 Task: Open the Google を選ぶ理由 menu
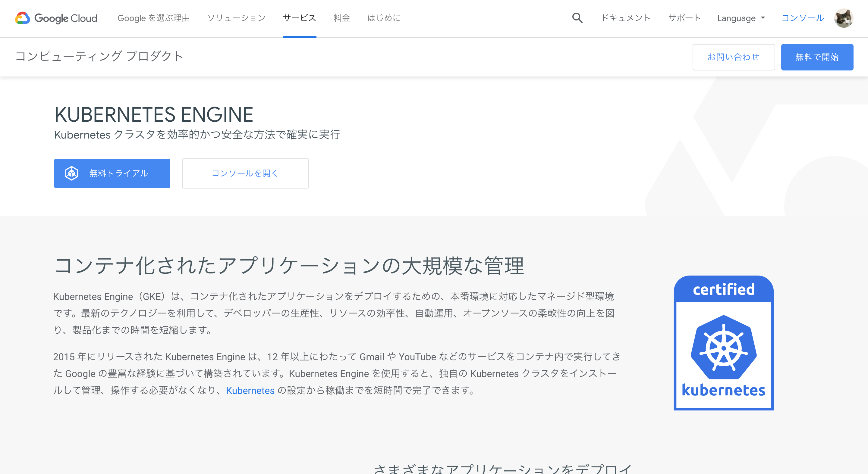coord(154,18)
